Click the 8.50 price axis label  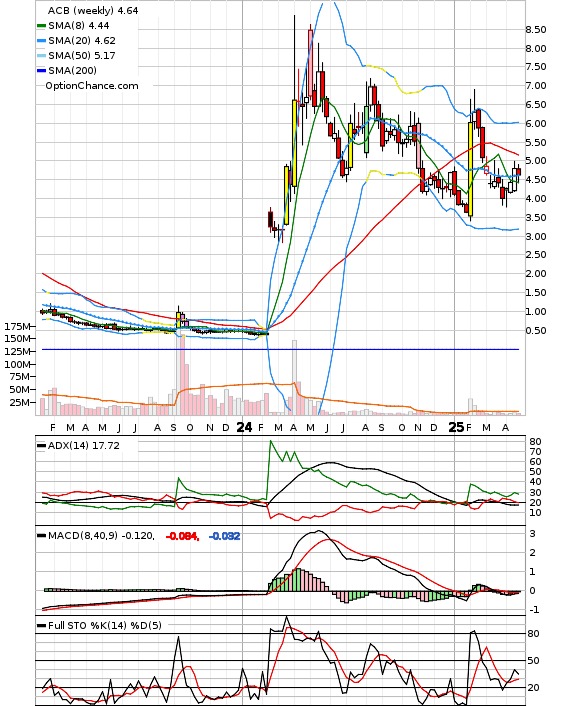click(x=536, y=30)
